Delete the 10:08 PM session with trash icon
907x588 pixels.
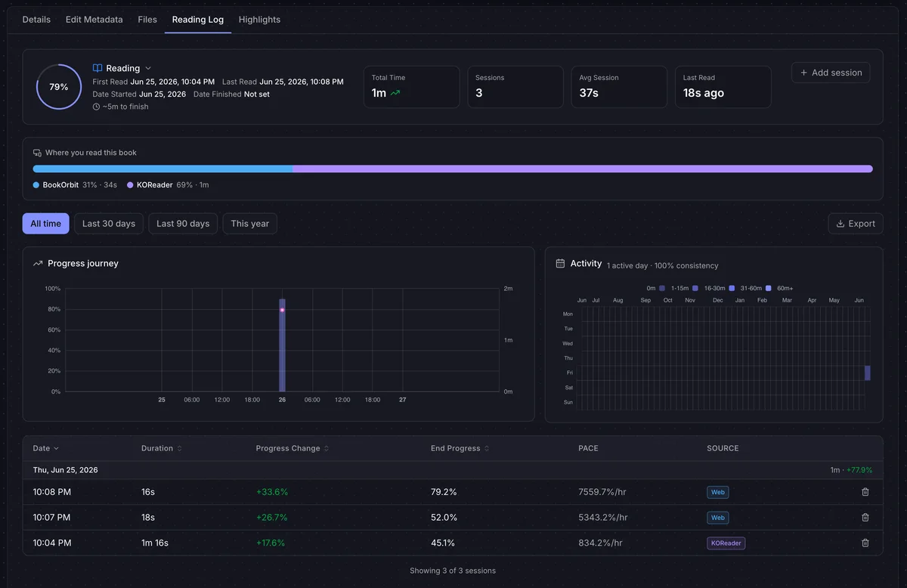[x=865, y=492]
